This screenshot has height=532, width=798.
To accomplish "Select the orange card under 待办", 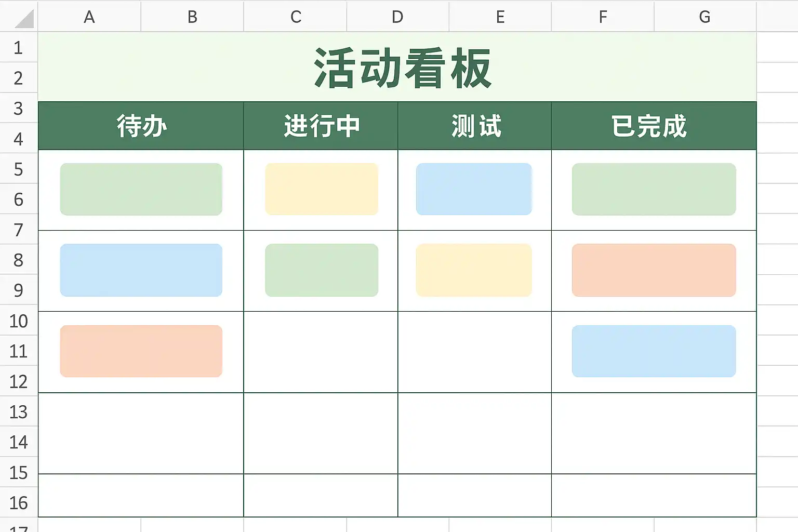I will pyautogui.click(x=141, y=351).
